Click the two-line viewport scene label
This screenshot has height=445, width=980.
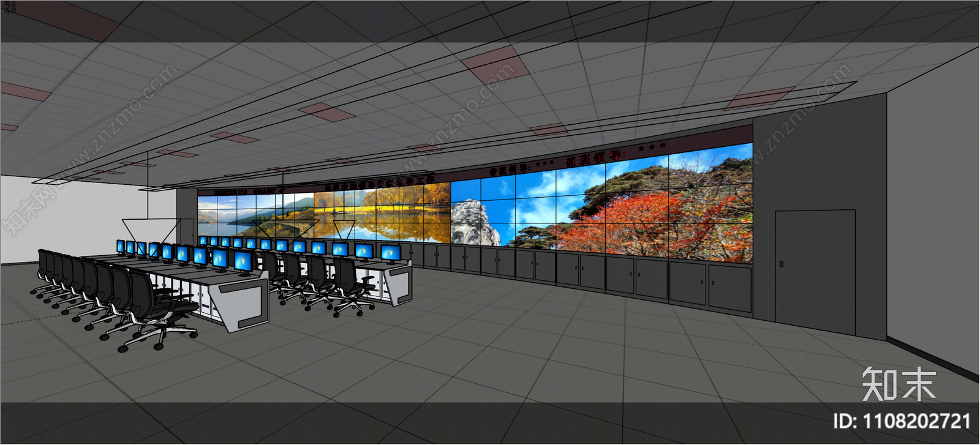click(10, 7)
